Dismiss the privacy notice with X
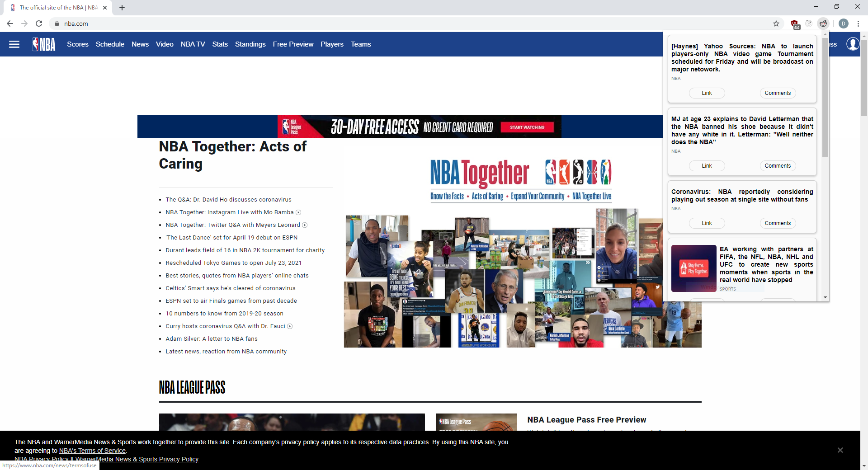Screen dimensions: 868x470 (x=840, y=450)
